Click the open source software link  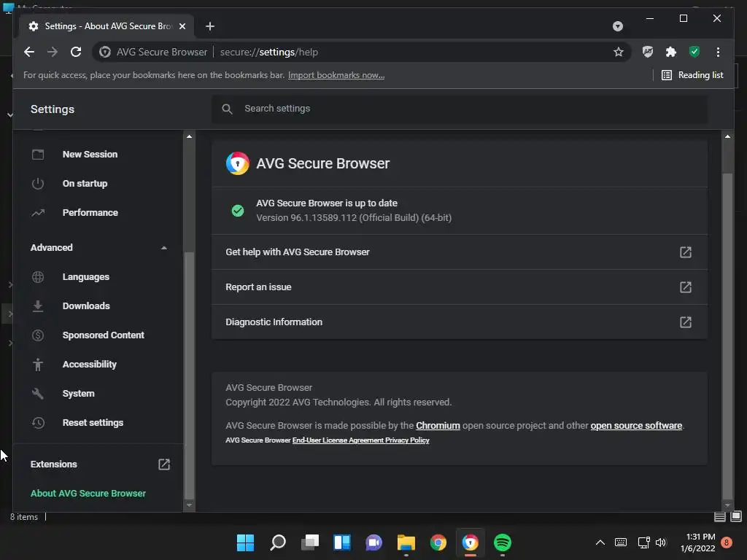point(636,425)
